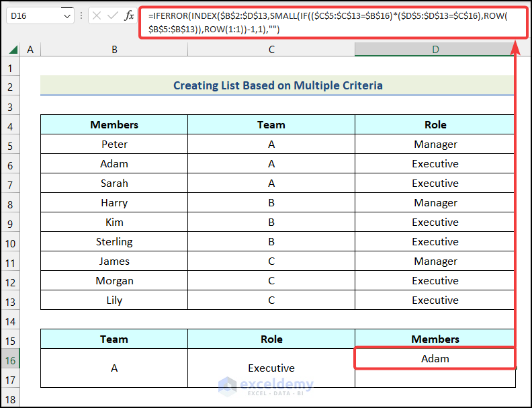The image size is (532, 408).
Task: Expand the Name Box dropdown arrow
Action: (x=66, y=16)
